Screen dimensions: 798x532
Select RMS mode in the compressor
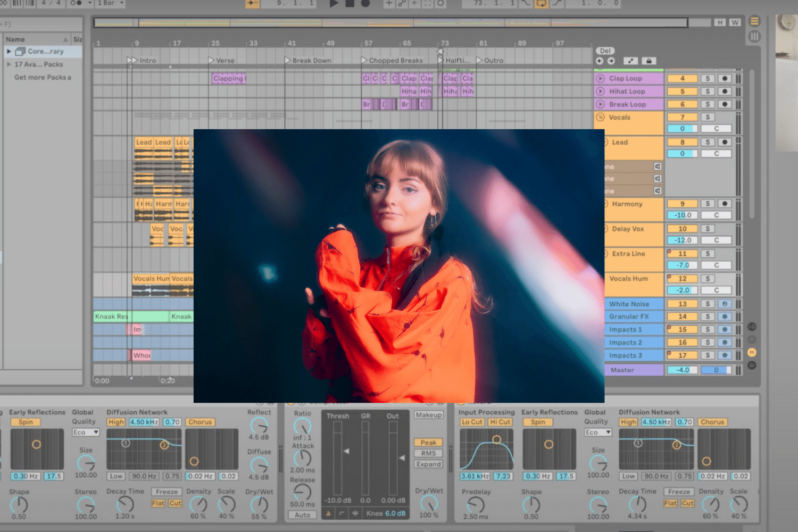pyautogui.click(x=428, y=453)
